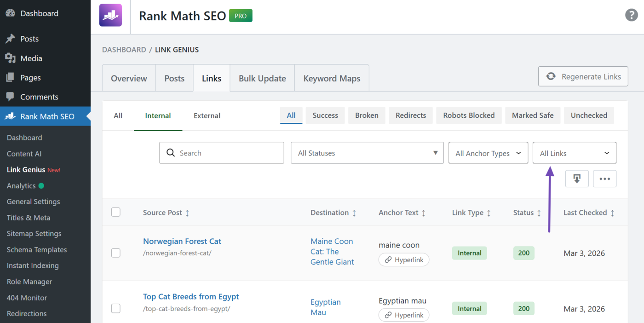Check the select-all checkbox in table header
Screen dimensions: 644x323
tap(115, 212)
